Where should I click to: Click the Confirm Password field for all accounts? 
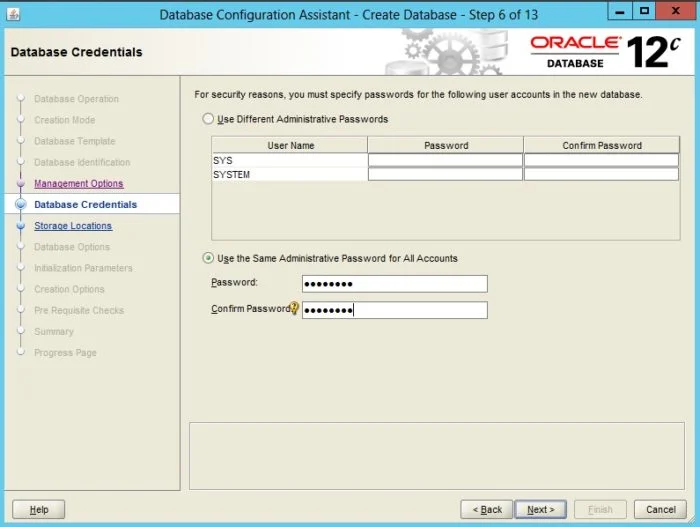[395, 310]
